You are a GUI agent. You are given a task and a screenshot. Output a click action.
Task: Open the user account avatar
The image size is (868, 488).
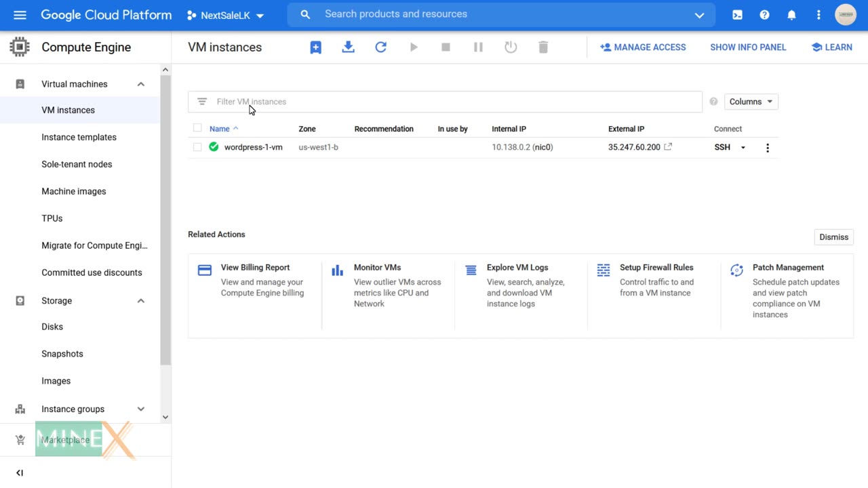pos(846,15)
